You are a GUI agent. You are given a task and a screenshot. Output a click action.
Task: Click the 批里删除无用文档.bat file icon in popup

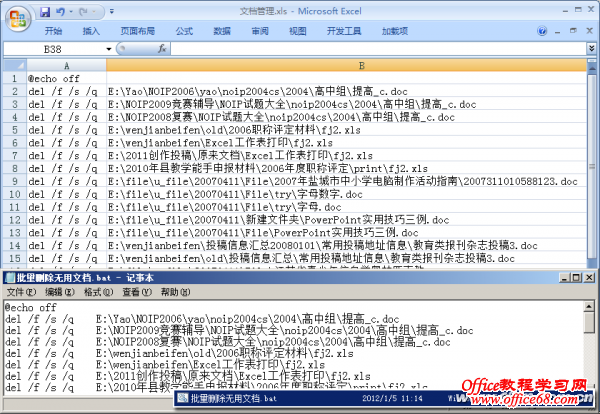[x=183, y=398]
